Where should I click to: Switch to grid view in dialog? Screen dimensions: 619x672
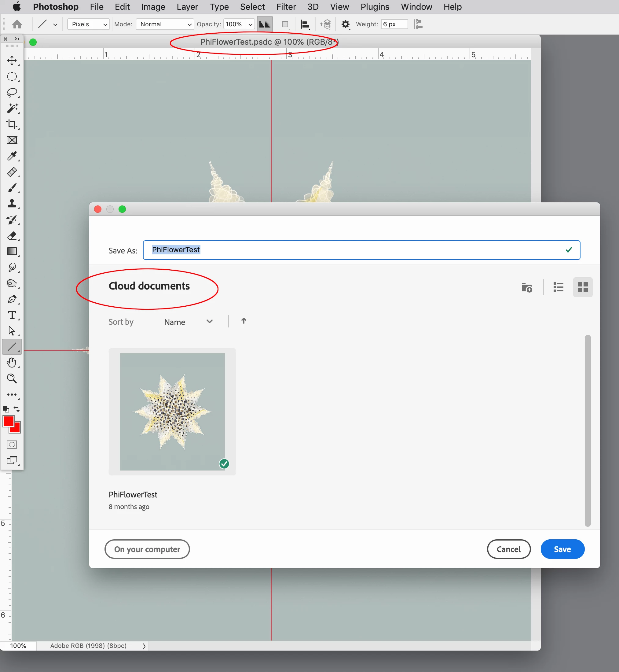click(583, 287)
